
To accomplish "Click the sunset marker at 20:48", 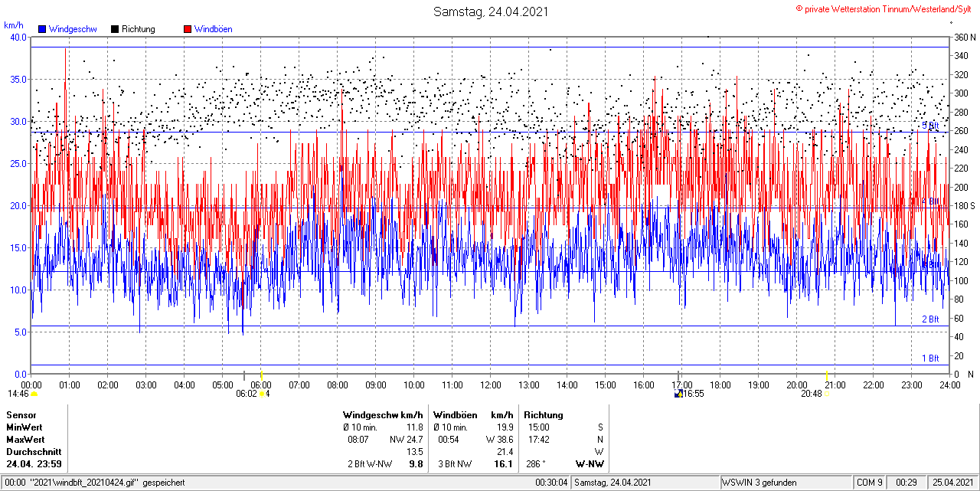I will point(827,394).
